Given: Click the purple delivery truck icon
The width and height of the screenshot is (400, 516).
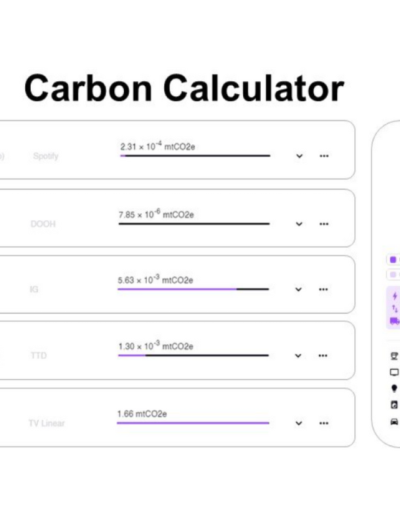Looking at the screenshot, I should coord(395,321).
